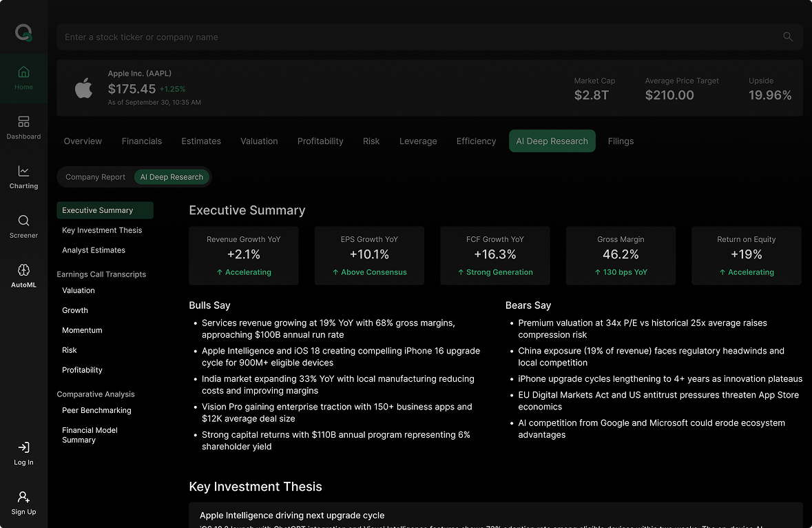This screenshot has height=528, width=812.
Task: Open the Home sidebar icon
Action: click(x=23, y=72)
